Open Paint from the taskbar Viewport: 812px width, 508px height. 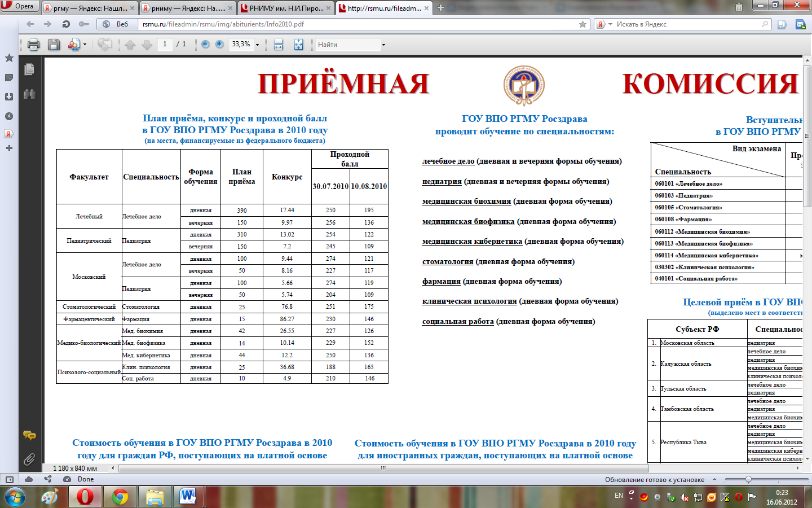point(50,497)
